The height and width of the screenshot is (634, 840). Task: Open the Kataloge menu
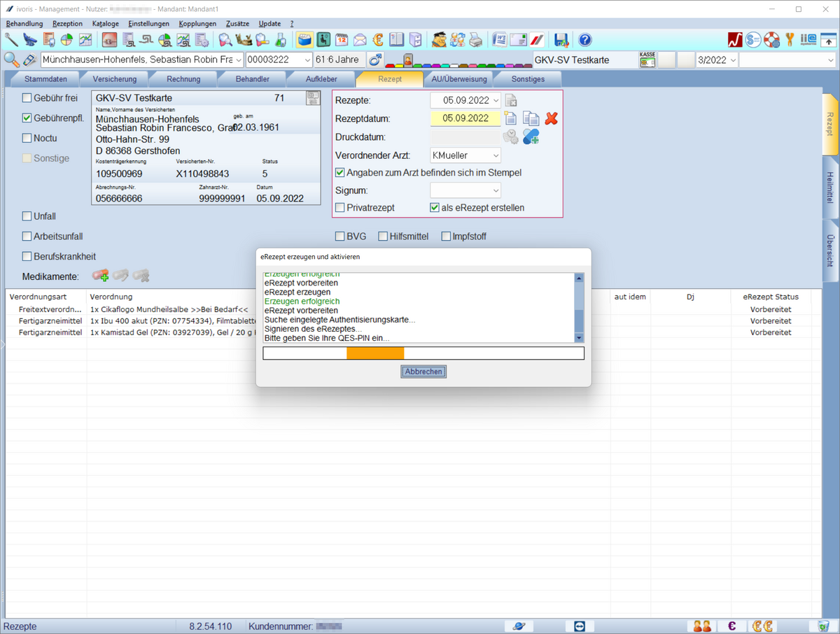point(105,24)
